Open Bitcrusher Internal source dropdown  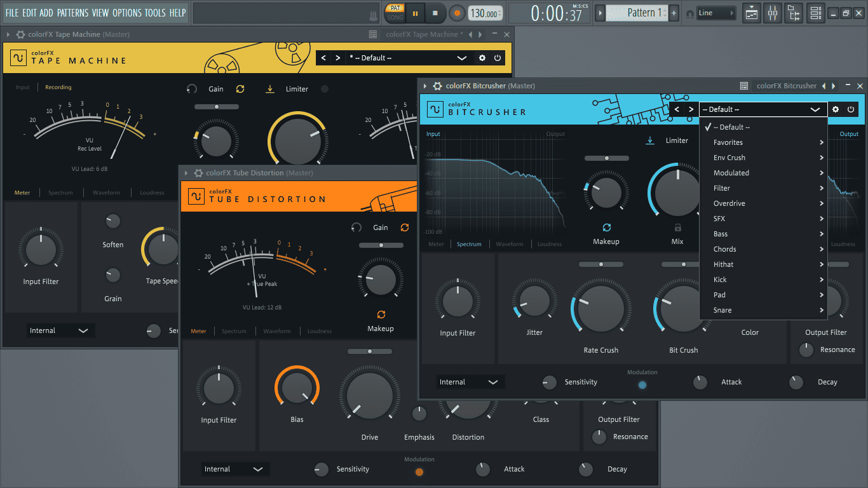[x=470, y=382]
